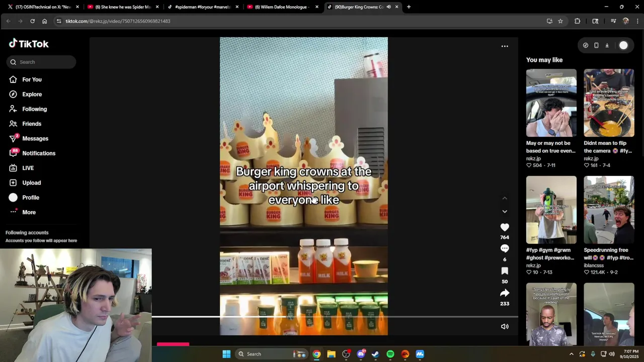Click the browser home button
Viewport: 644px width, 362px height.
coord(44,21)
